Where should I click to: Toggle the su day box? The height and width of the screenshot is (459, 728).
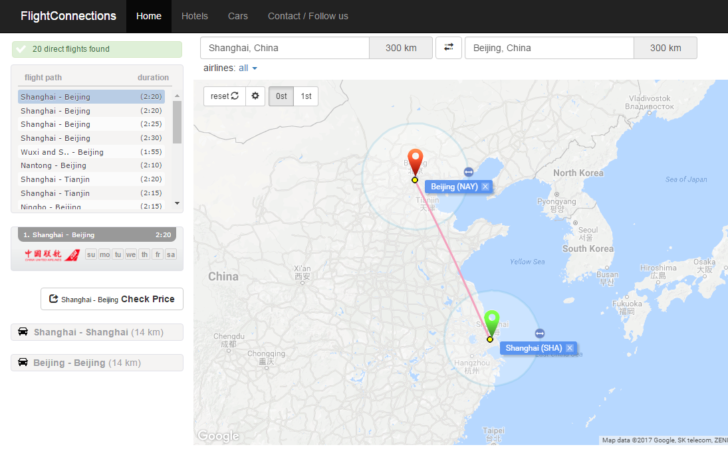point(91,254)
